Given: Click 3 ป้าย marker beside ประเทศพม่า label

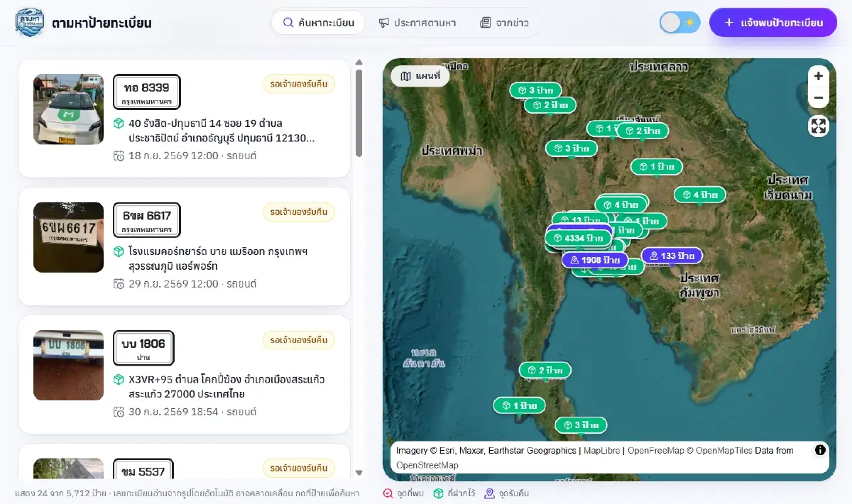Looking at the screenshot, I should 571,148.
